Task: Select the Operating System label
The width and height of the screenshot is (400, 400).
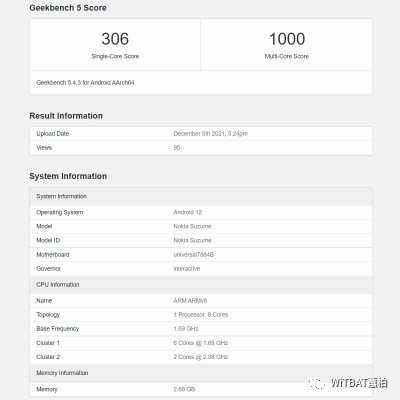Action: (60, 212)
